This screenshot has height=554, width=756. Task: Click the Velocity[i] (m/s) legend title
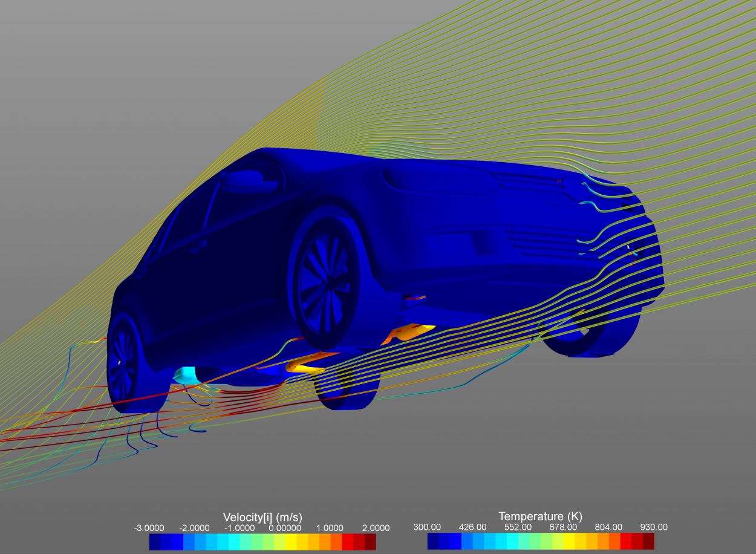262,517
